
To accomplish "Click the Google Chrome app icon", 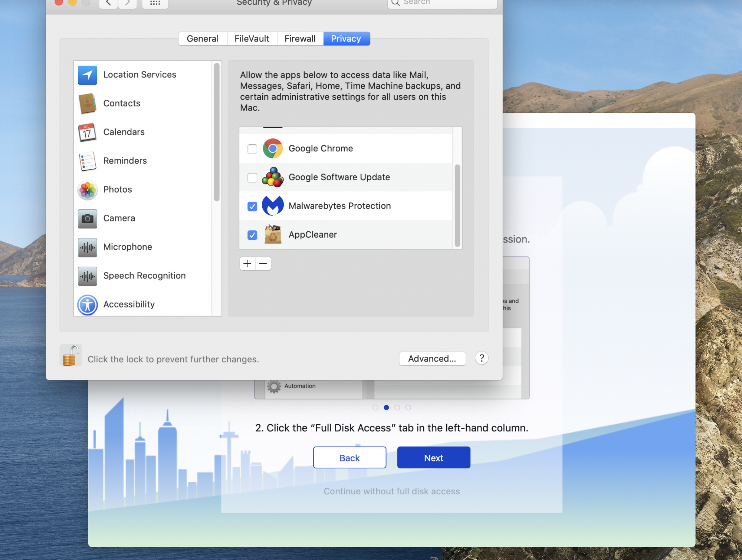I will pos(273,149).
